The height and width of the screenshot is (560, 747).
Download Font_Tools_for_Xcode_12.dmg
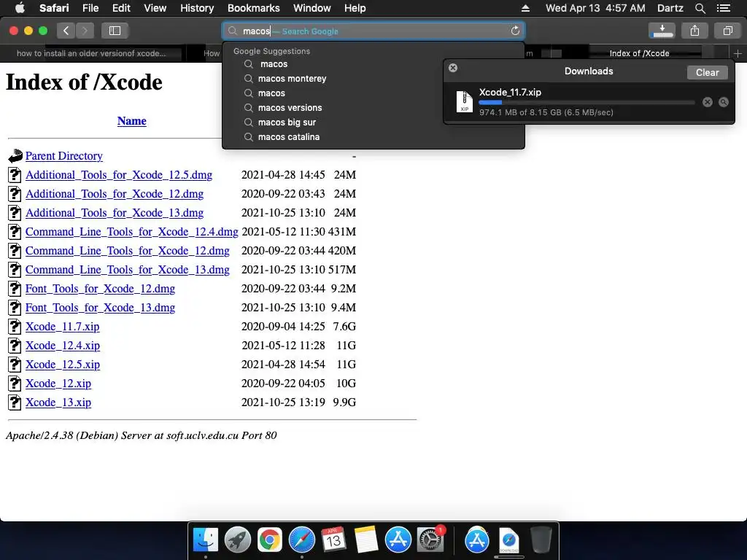click(x=100, y=289)
